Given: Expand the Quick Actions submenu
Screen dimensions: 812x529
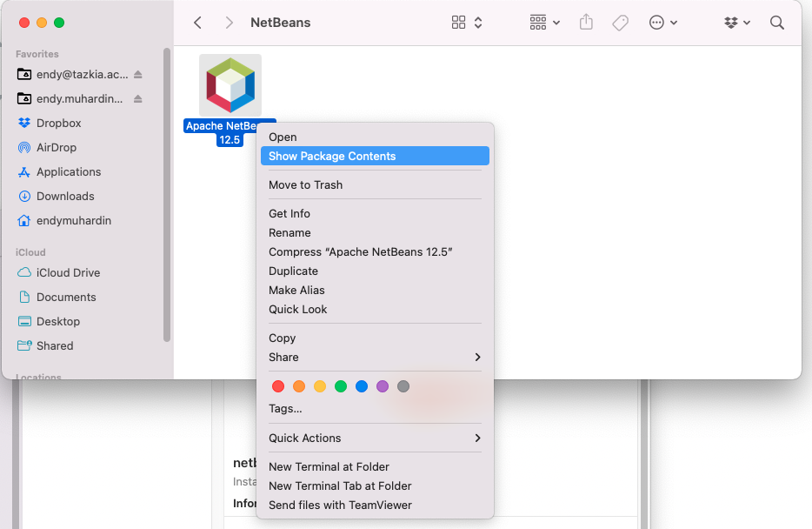Looking at the screenshot, I should click(x=375, y=439).
